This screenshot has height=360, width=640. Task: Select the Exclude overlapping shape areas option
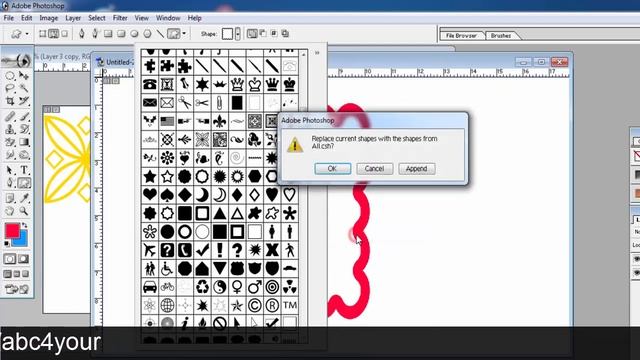tap(285, 34)
